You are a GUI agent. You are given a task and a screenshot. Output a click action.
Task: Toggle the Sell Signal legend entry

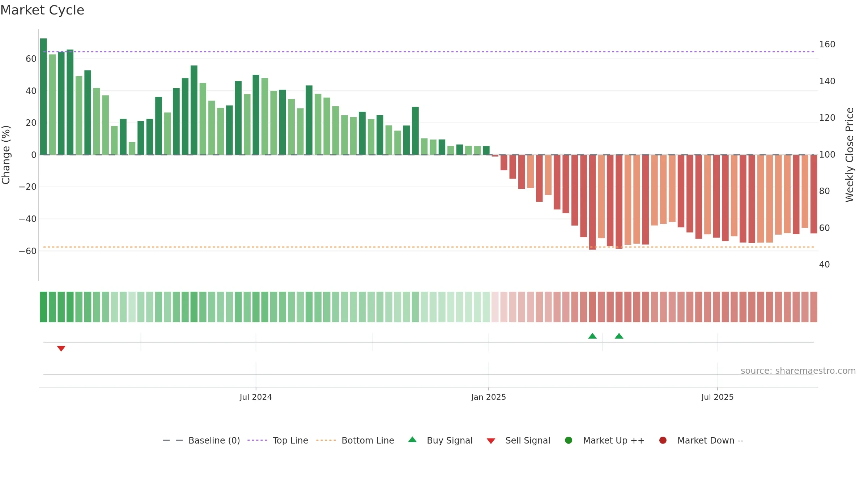point(518,440)
